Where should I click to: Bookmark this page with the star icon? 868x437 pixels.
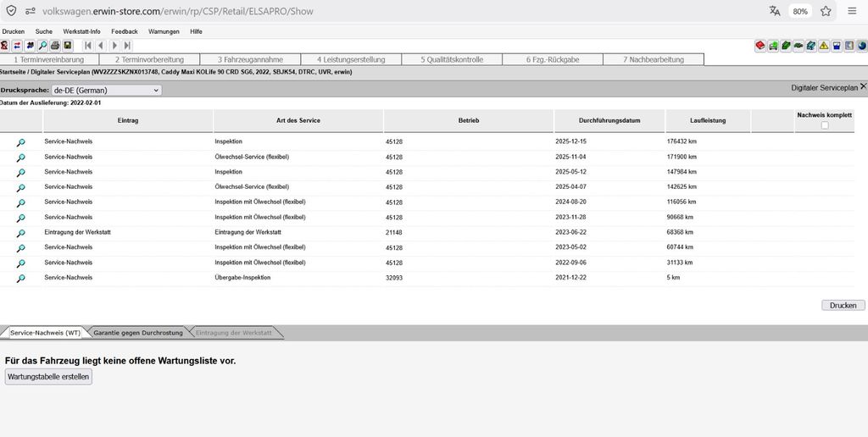[x=826, y=11]
